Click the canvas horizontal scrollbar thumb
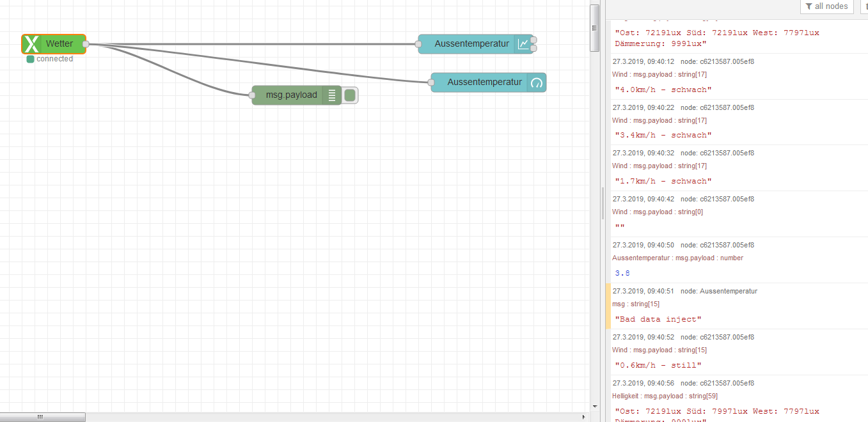The image size is (868, 422). click(x=43, y=417)
